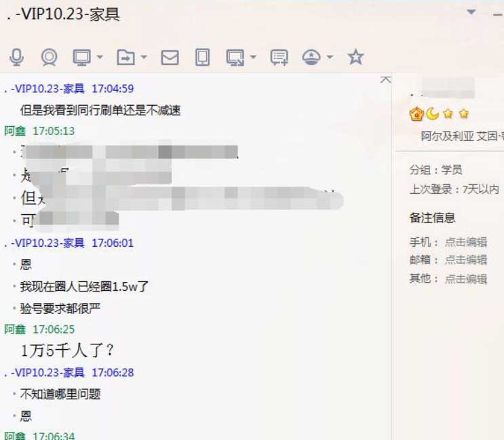
Task: Expand the apps dropdown arrow
Action: pyautogui.click(x=330, y=57)
